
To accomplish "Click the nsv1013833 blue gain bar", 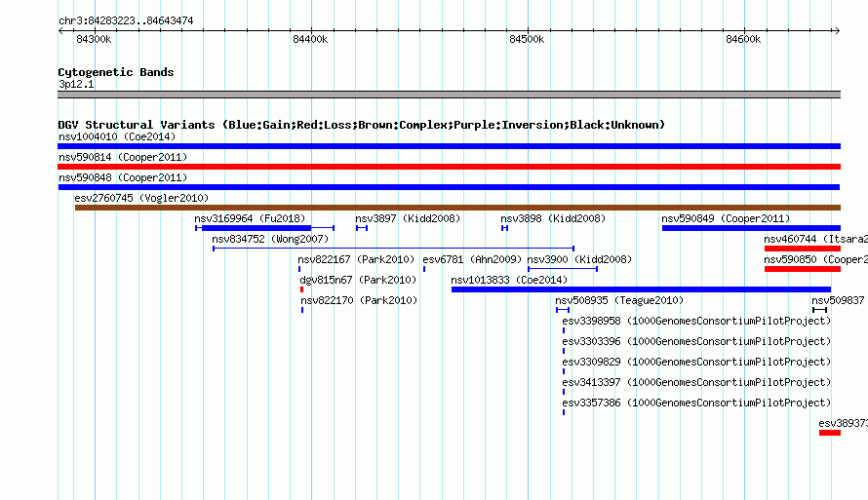I will pos(641,289).
